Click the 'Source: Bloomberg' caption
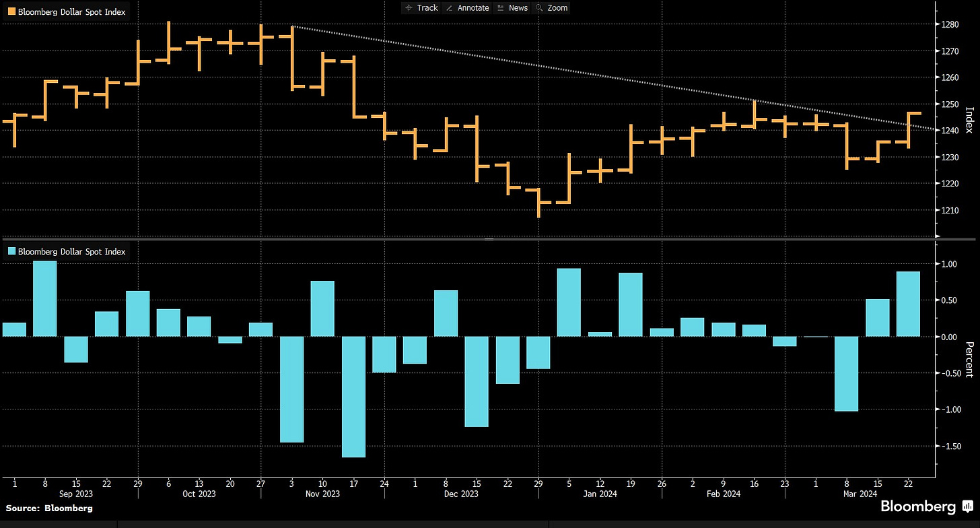980x528 pixels. pos(48,508)
